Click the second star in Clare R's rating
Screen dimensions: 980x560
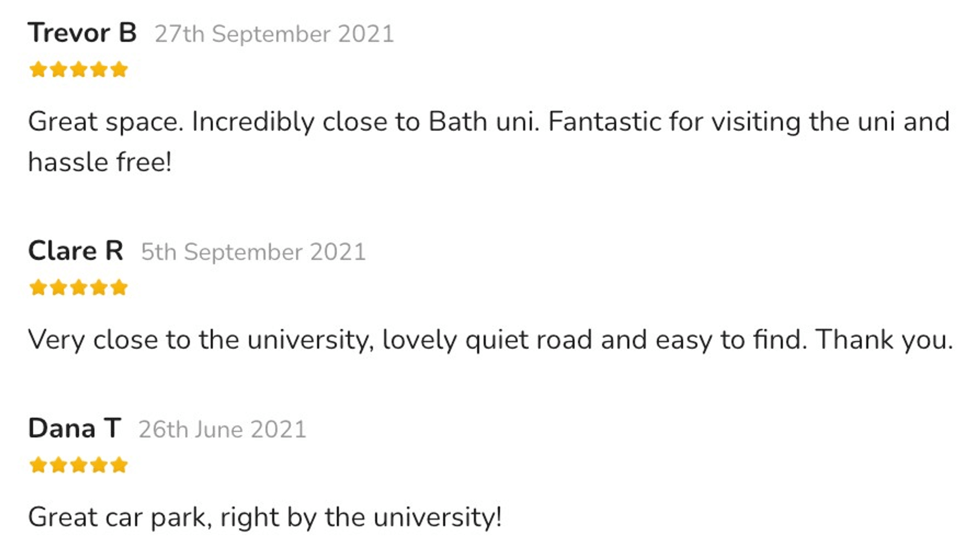tap(58, 288)
